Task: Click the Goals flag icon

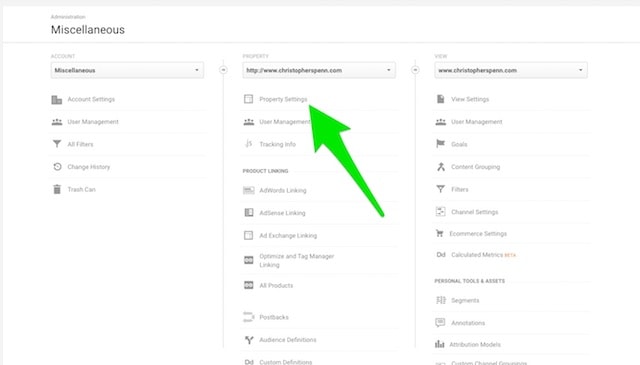Action: coord(440,144)
